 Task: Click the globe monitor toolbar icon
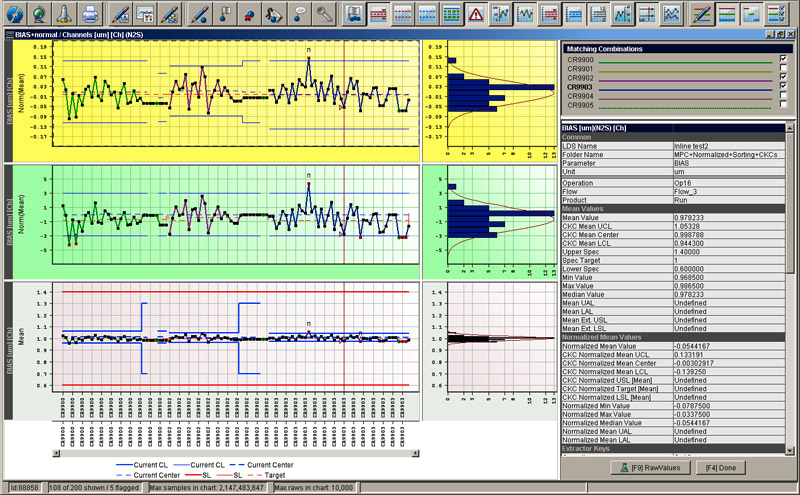[x=40, y=14]
